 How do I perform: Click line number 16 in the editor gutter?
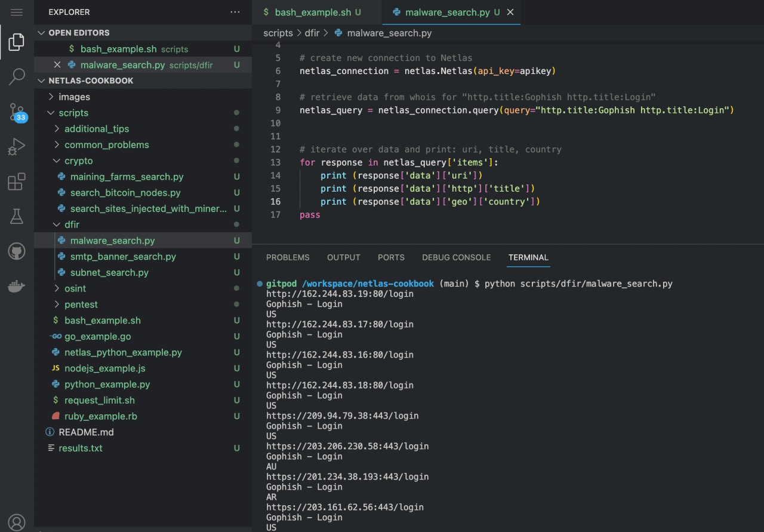275,202
